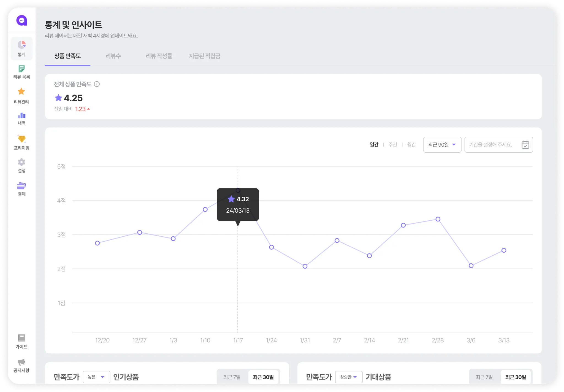The width and height of the screenshot is (564, 392).
Task: Select 최근 7일 for 인기상품
Action: (x=232, y=377)
